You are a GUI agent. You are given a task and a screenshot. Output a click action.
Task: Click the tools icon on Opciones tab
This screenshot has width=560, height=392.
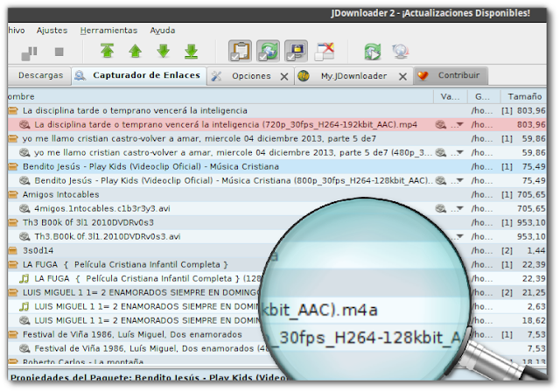tap(216, 75)
